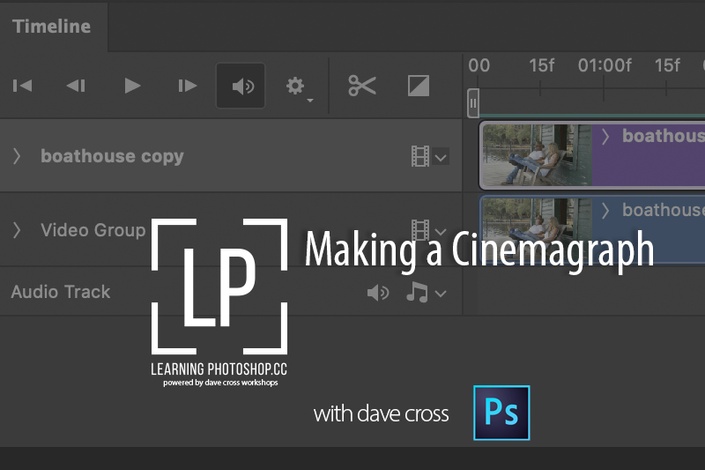Go to first frame in Timeline
Image resolution: width=705 pixels, height=470 pixels.
(22, 85)
